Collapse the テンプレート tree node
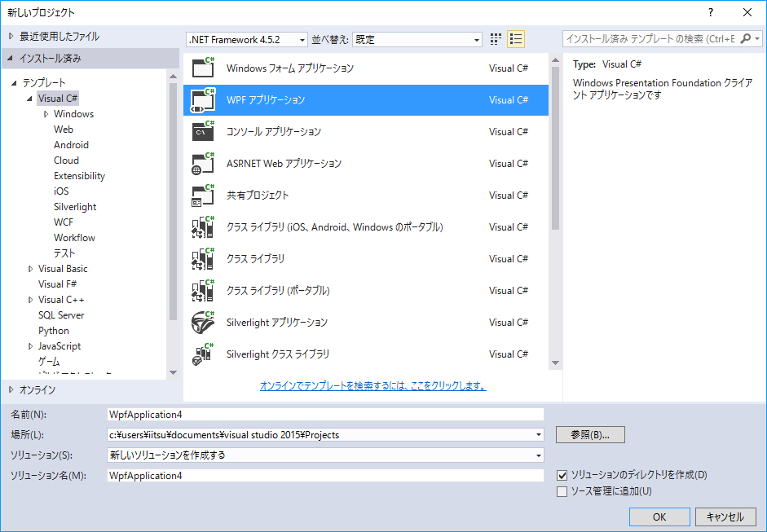The image size is (767, 532). pos(14,82)
